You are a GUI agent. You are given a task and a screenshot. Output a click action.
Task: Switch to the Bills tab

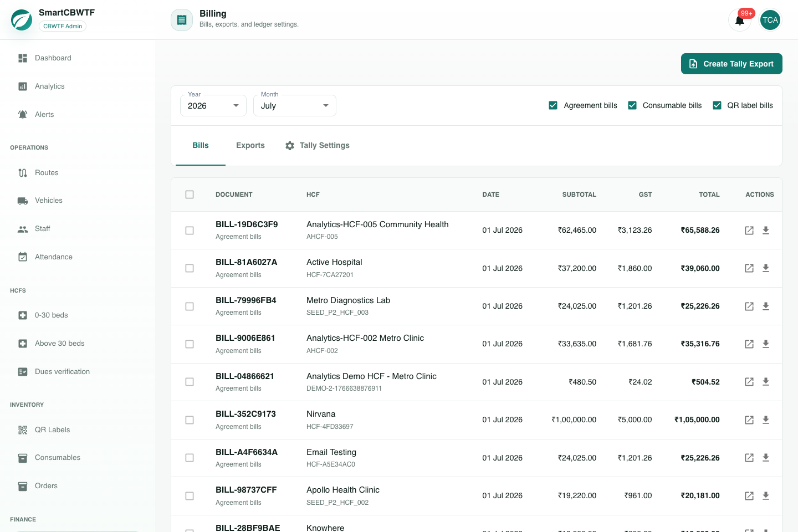point(201,146)
